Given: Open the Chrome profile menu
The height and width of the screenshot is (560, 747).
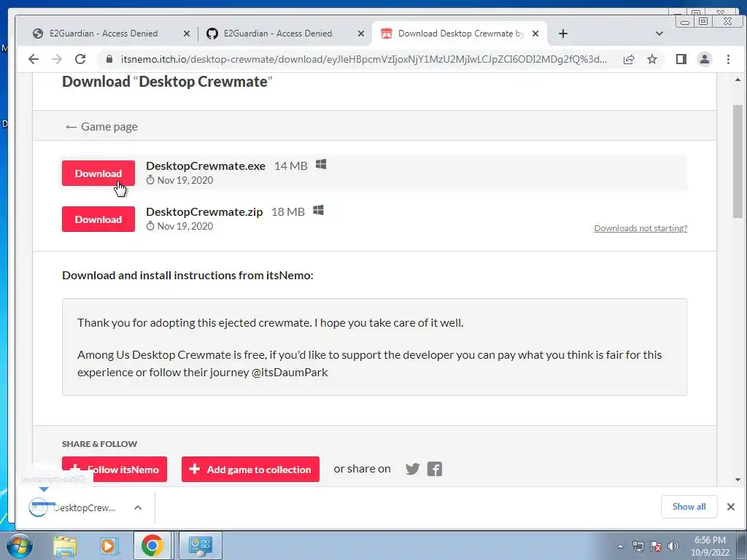Looking at the screenshot, I should [x=705, y=59].
